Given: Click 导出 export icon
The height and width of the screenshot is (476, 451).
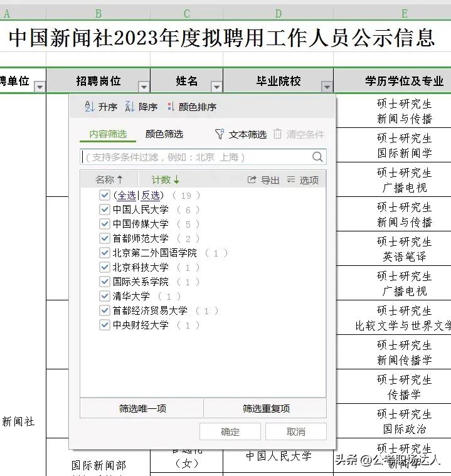Looking at the screenshot, I should (x=252, y=180).
